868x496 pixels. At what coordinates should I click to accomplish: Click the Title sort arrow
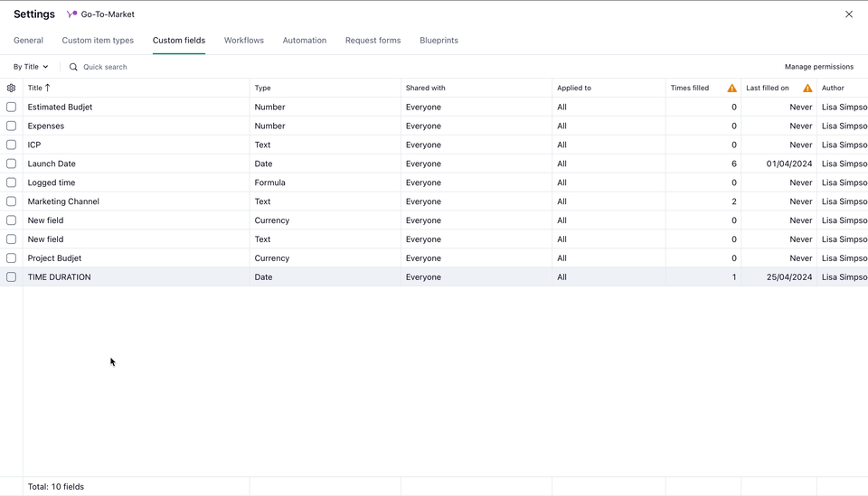pyautogui.click(x=48, y=88)
